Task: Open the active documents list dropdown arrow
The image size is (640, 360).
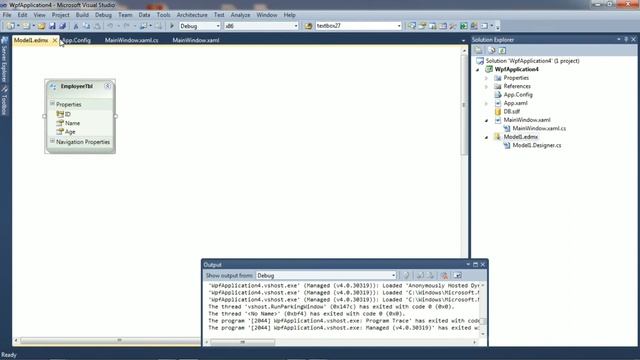Action: pos(463,40)
